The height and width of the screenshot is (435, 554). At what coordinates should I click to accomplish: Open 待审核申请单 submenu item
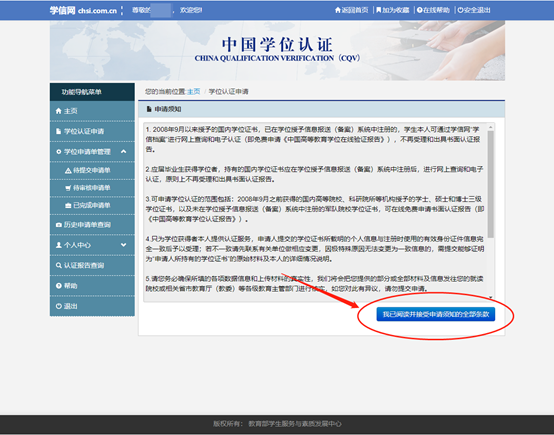coord(92,188)
